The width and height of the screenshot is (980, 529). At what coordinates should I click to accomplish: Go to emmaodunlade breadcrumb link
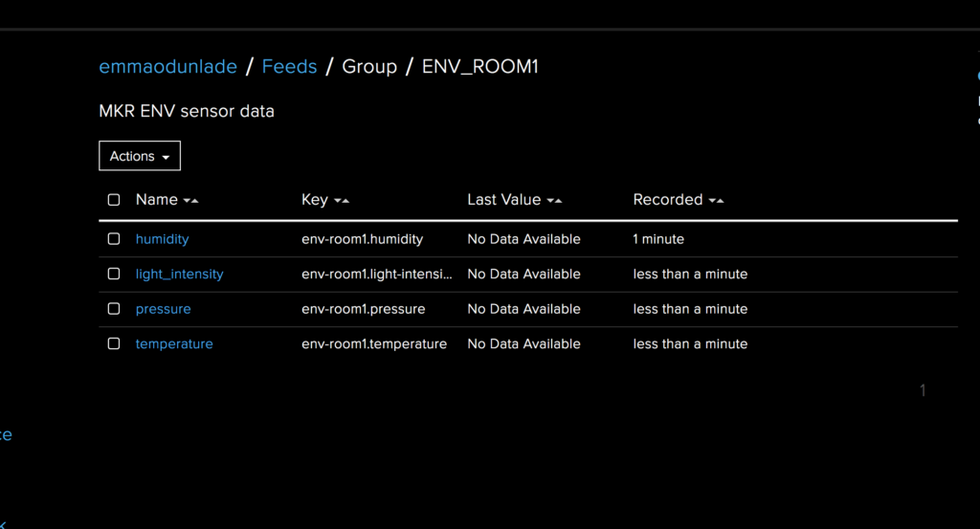tap(168, 66)
